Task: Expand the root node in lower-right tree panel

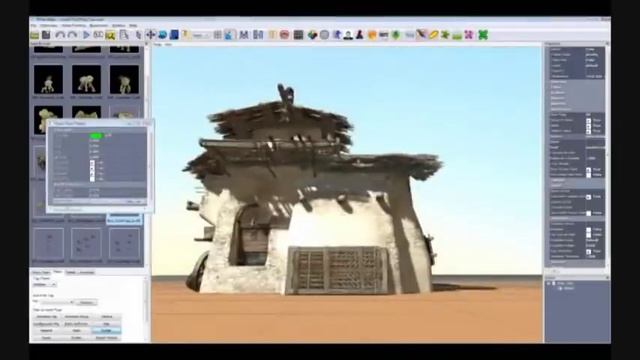Action: pos(549,283)
